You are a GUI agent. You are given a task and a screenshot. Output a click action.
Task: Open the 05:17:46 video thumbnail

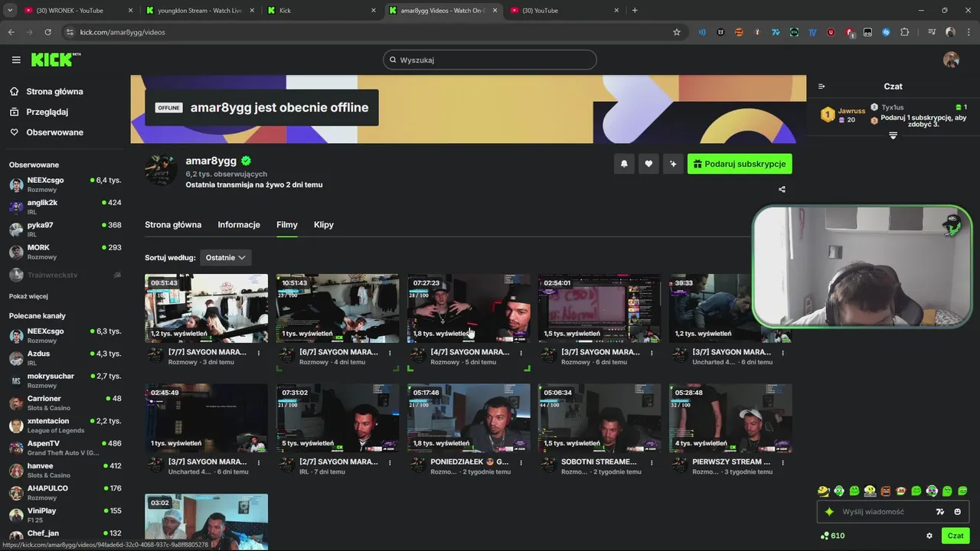pos(469,418)
